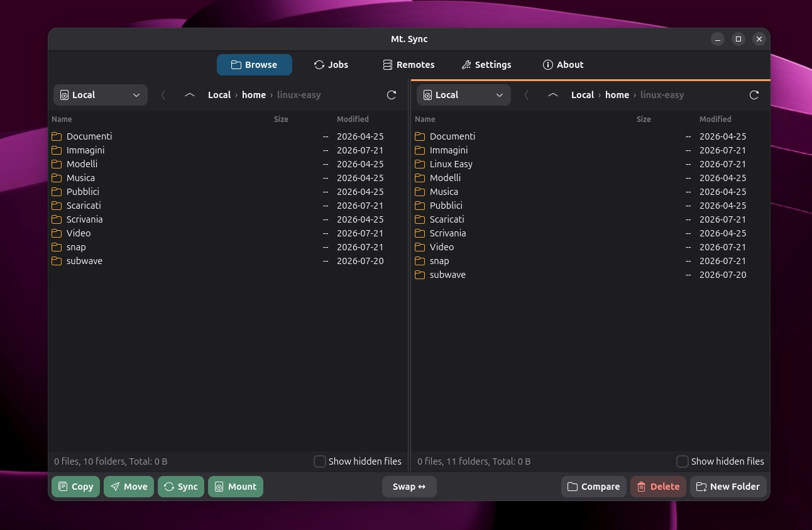Start Sync with the Sync button

tap(181, 487)
